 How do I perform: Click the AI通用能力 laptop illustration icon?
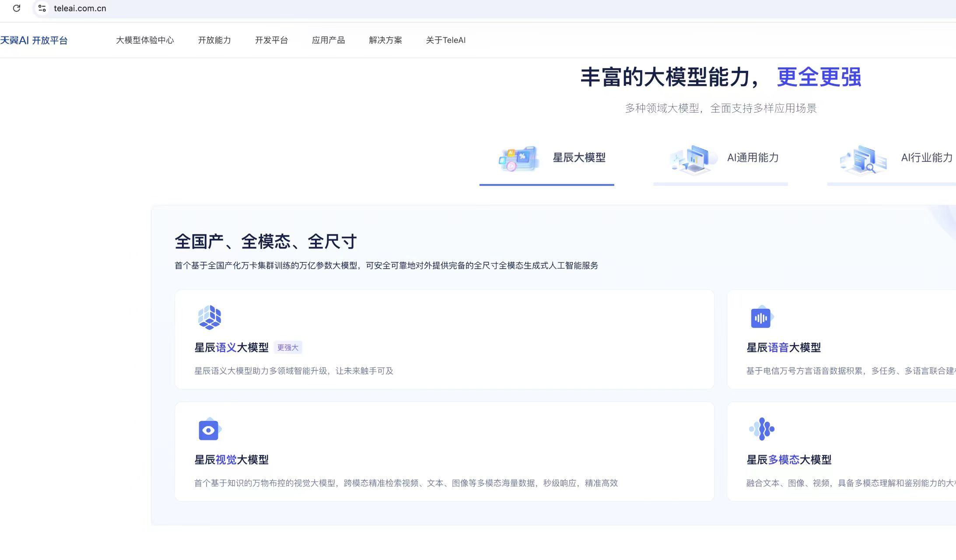(x=693, y=159)
